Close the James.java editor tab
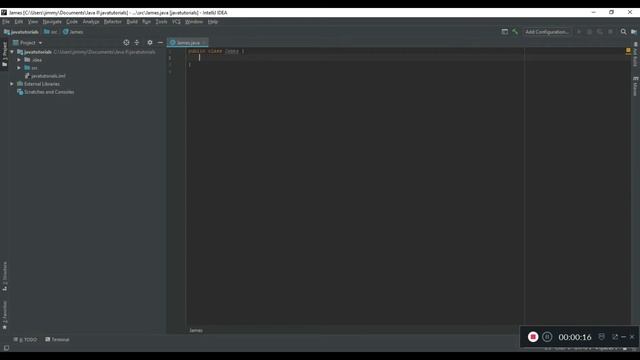 204,42
